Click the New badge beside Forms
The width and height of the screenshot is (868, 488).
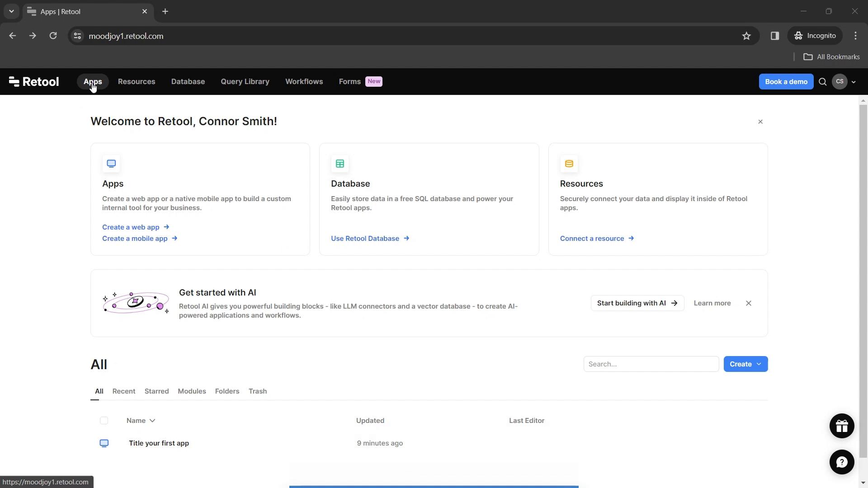point(374,81)
